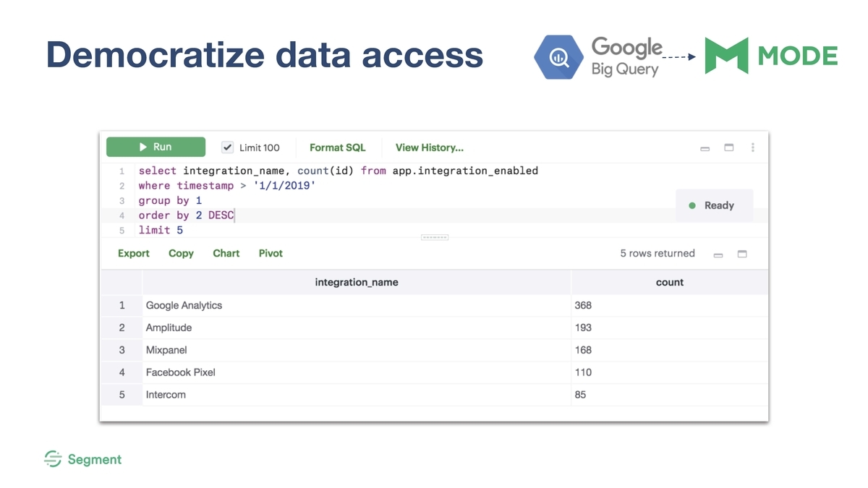The image size is (868, 488).
Task: Click the Mode logo icon
Action: click(726, 56)
